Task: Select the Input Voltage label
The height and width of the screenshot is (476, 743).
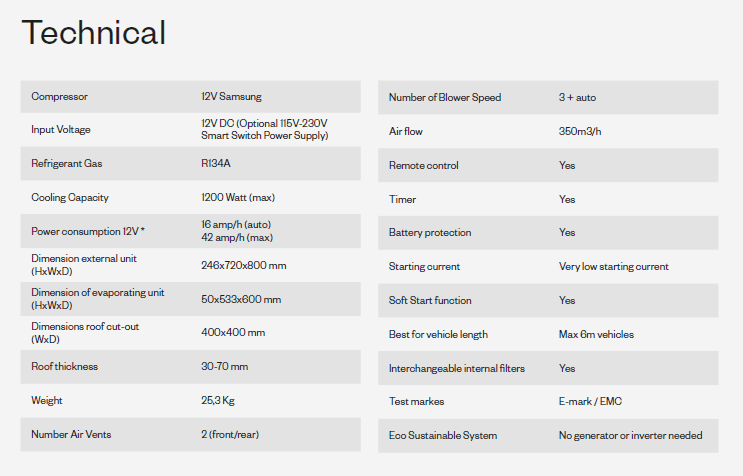Action: click(61, 130)
